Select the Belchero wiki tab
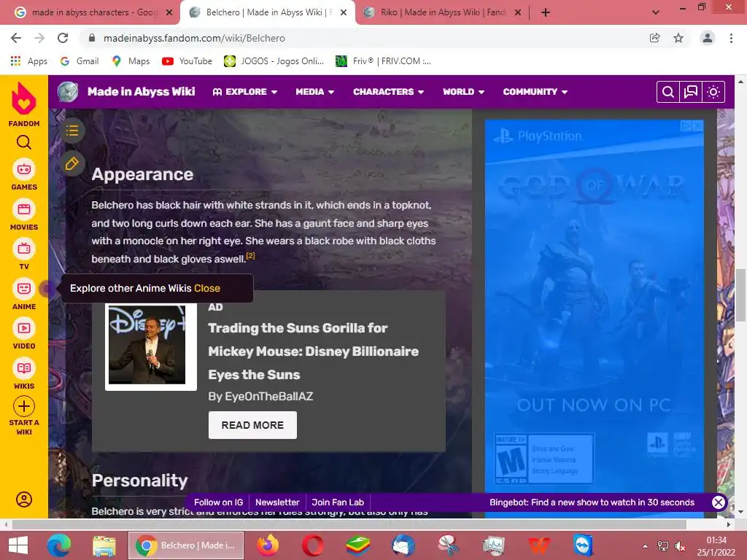 (x=267, y=12)
